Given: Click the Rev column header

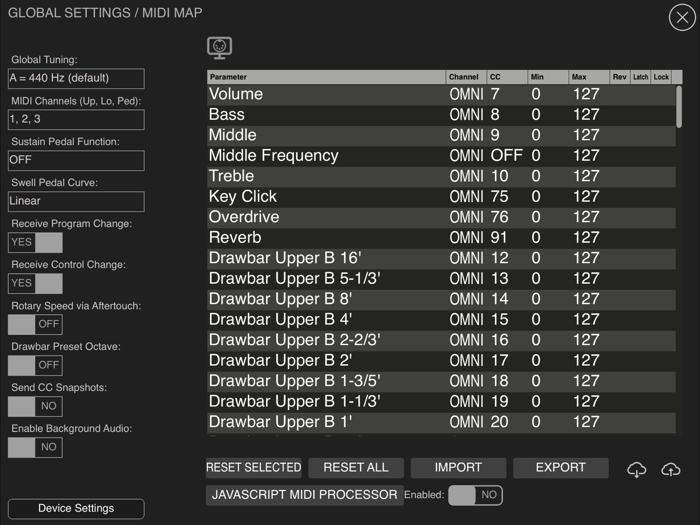Looking at the screenshot, I should (x=620, y=77).
